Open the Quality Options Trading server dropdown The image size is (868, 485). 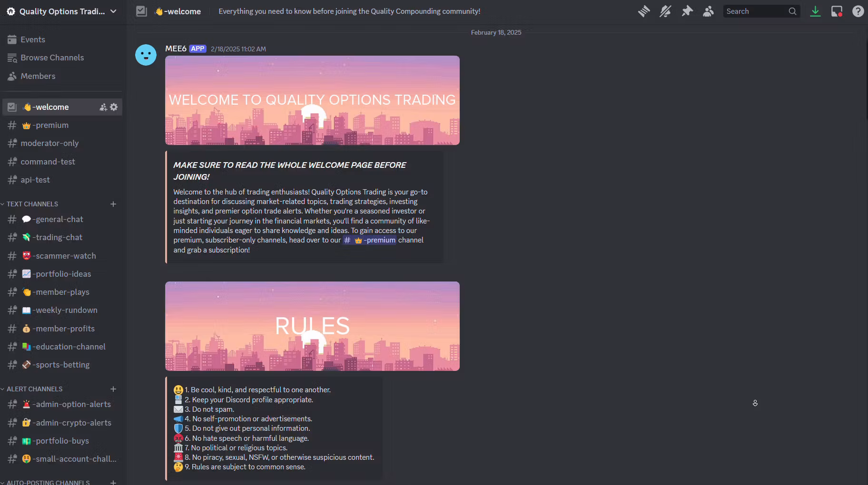(62, 11)
